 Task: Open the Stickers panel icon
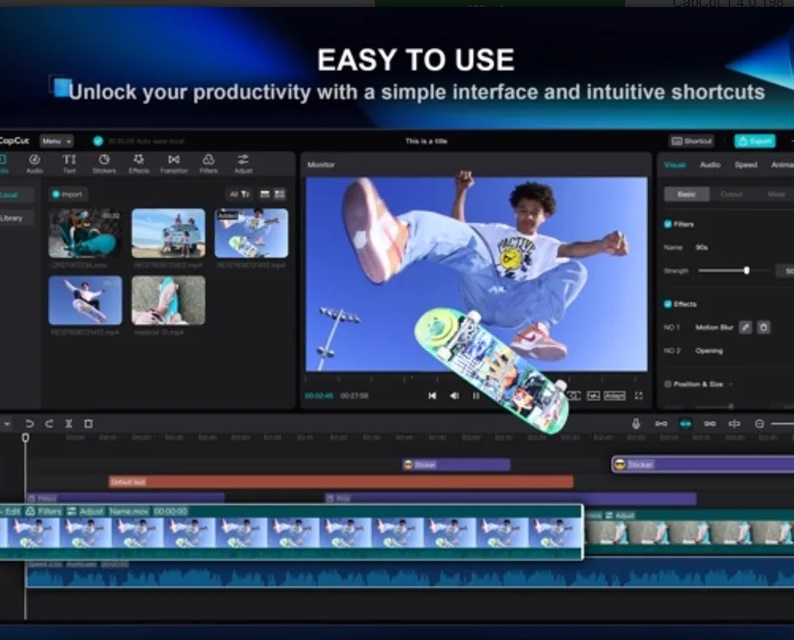(x=104, y=163)
